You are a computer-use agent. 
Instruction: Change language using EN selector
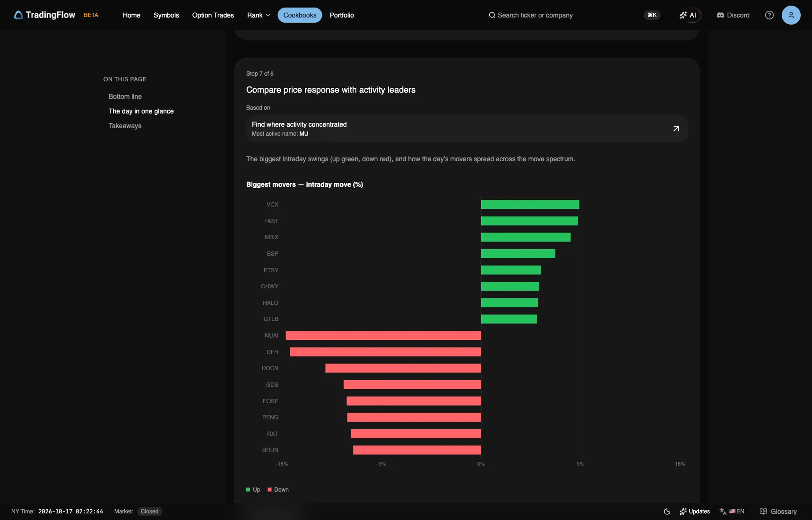(x=732, y=511)
